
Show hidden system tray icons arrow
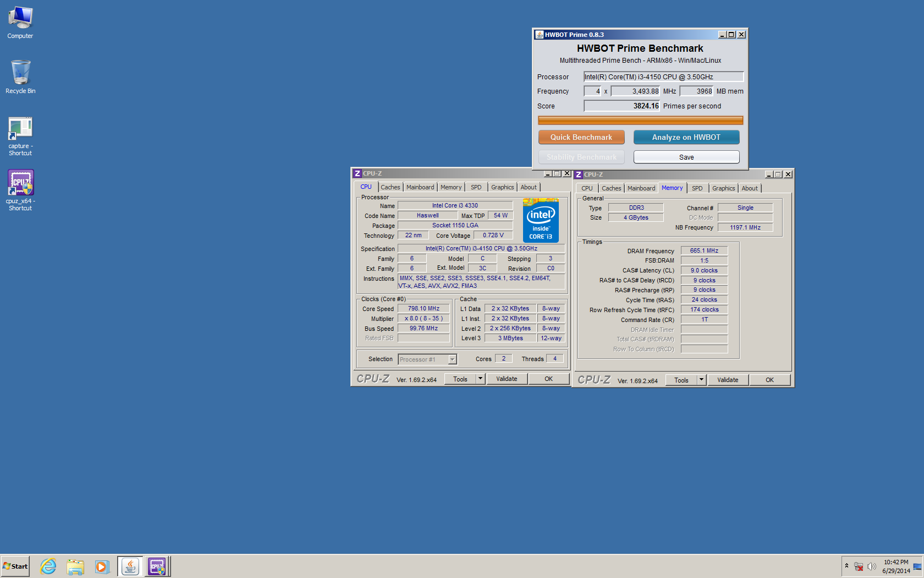846,566
